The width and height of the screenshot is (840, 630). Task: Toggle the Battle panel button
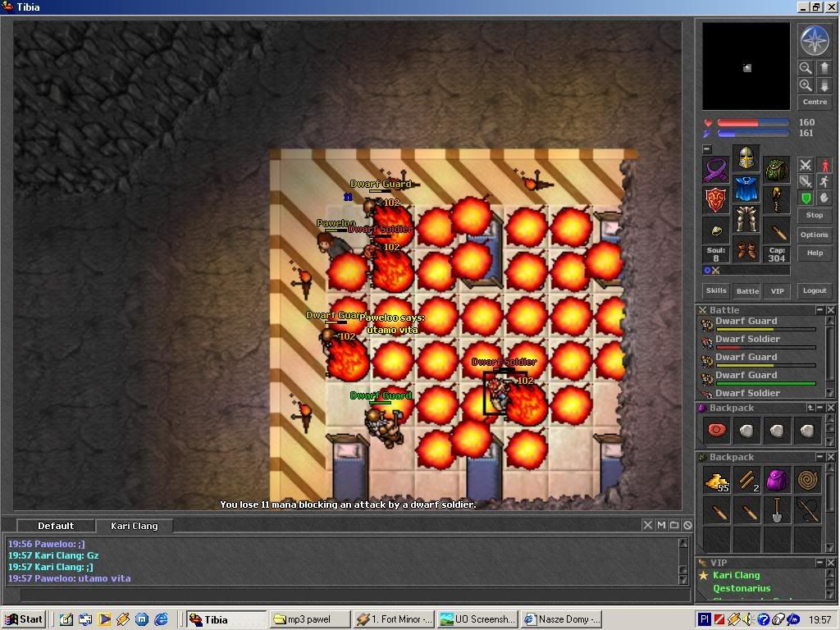tap(747, 291)
